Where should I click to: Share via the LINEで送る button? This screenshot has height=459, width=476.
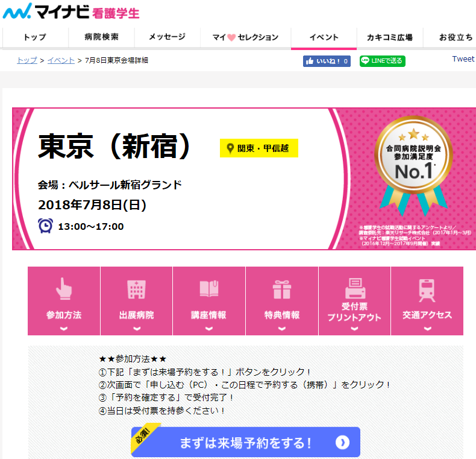click(x=383, y=61)
